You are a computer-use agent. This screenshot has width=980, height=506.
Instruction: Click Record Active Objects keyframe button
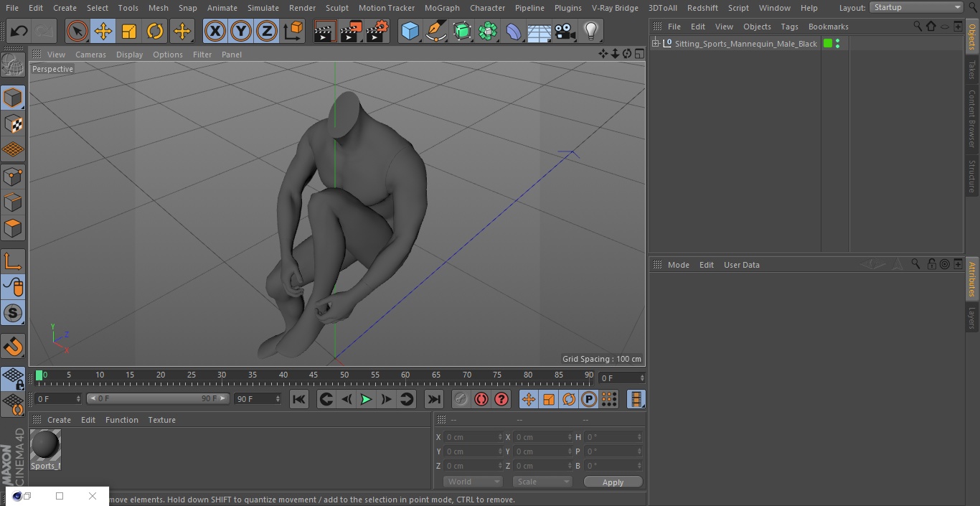[x=461, y=399]
